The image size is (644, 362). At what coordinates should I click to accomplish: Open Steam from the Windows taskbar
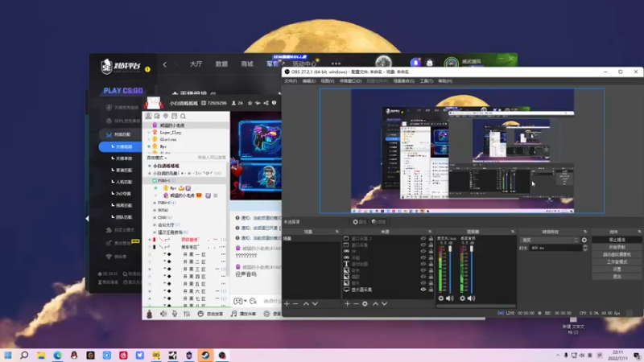(x=204, y=355)
